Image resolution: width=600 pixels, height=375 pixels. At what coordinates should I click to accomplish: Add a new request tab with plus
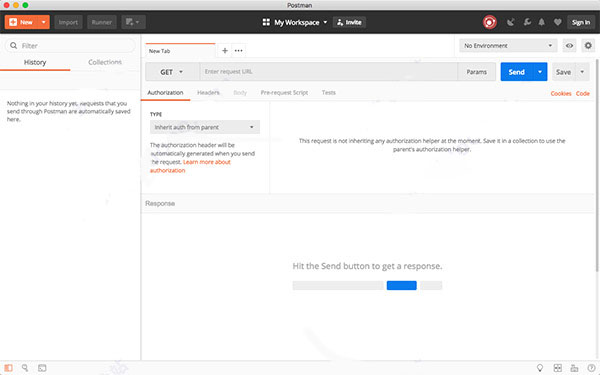click(x=225, y=51)
